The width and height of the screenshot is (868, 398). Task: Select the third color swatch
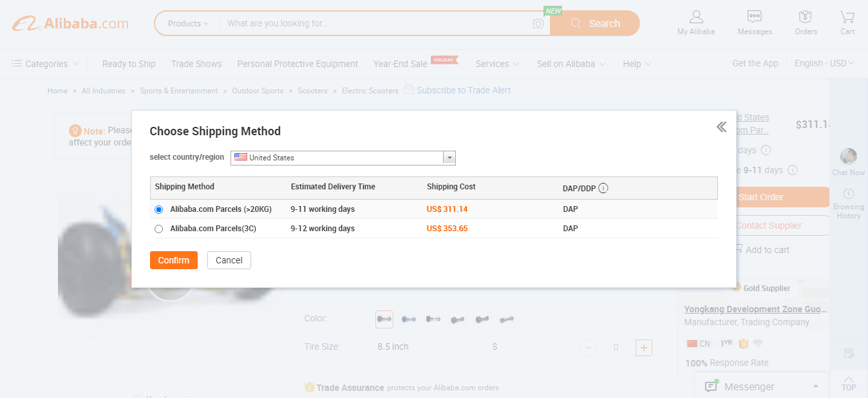(433, 319)
